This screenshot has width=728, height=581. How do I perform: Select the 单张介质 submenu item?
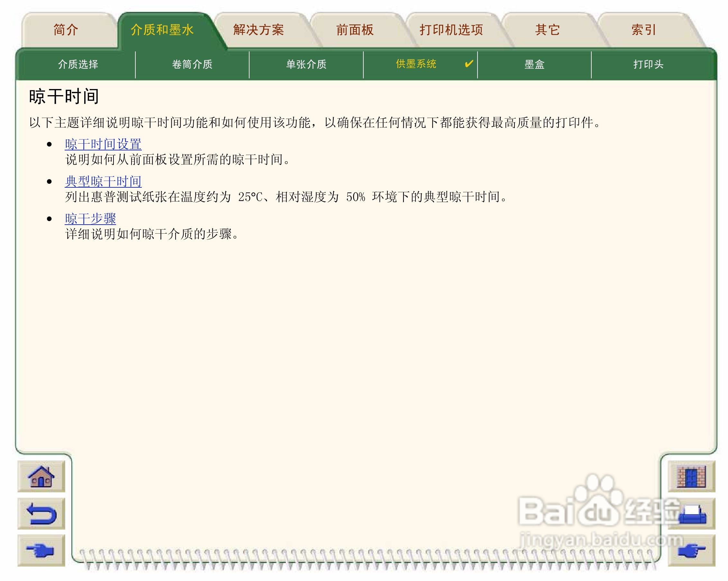(x=306, y=64)
